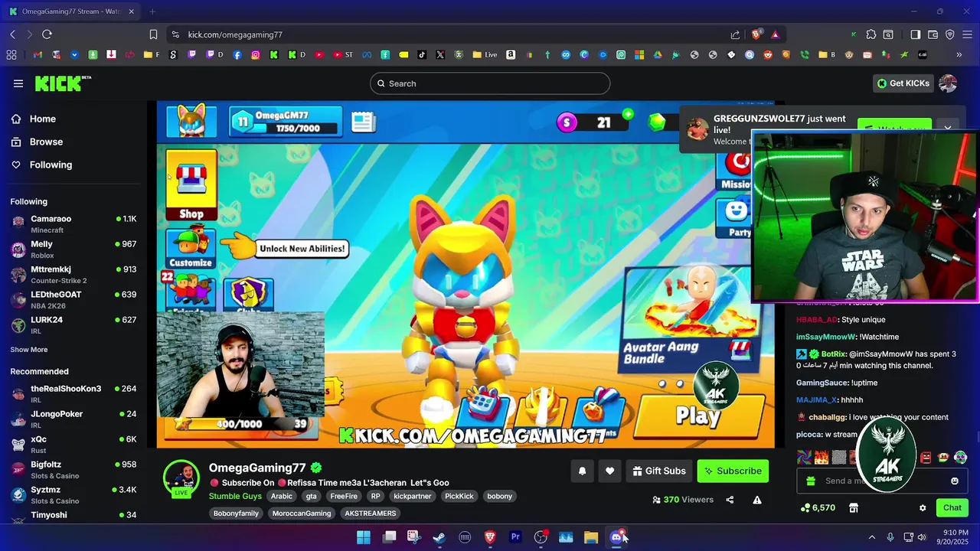The image size is (980, 551).
Task: Open Brave VPN shield icon
Action: [x=950, y=34]
